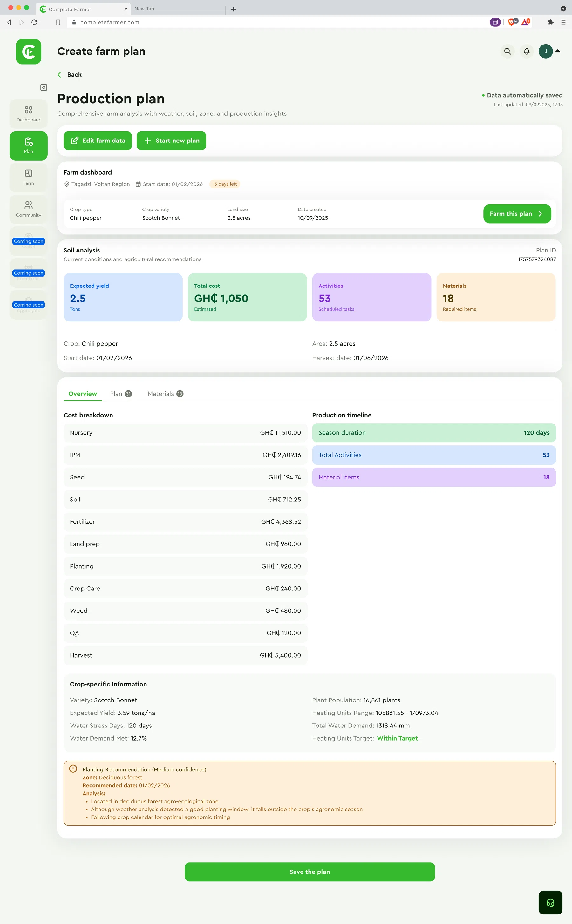Click the browser back arrow
Viewport: 572px width, 924px height.
click(9, 22)
